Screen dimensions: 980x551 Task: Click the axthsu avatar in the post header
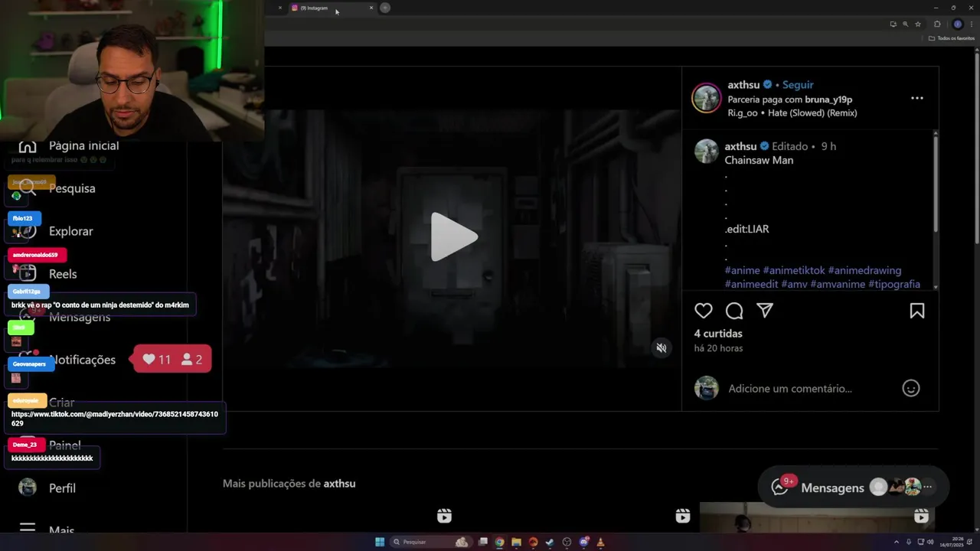click(x=706, y=98)
